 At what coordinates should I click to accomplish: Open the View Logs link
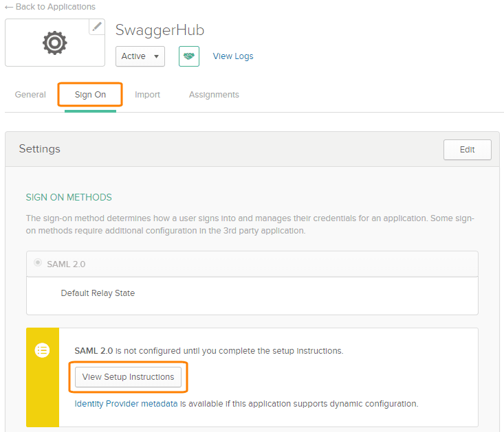pos(233,56)
